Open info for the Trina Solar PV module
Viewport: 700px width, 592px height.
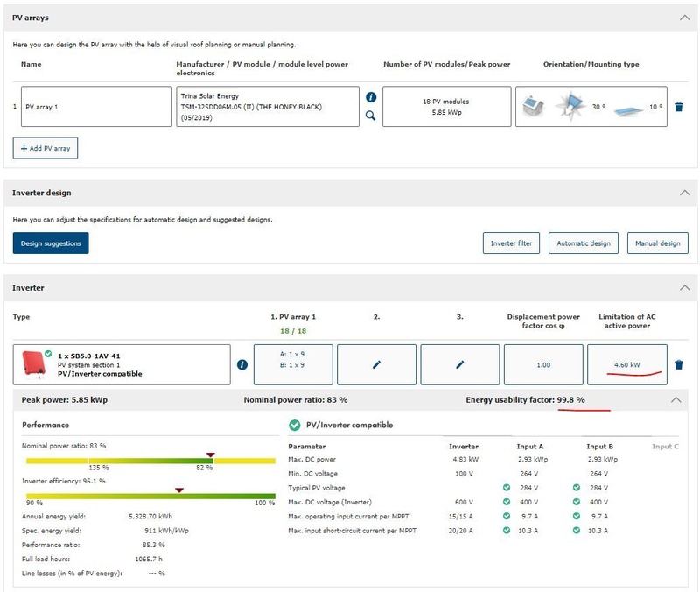[x=370, y=97]
